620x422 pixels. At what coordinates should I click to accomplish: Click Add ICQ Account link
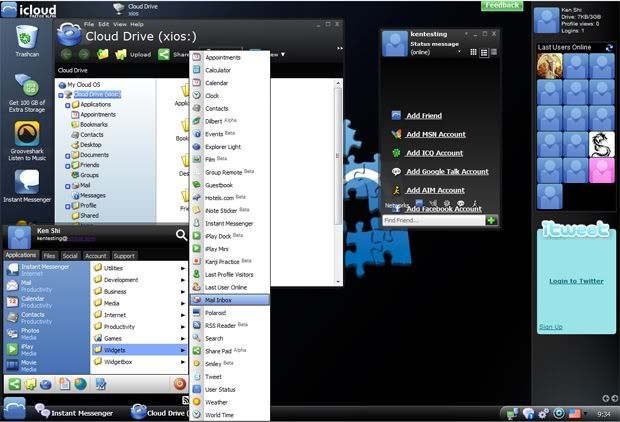(435, 153)
